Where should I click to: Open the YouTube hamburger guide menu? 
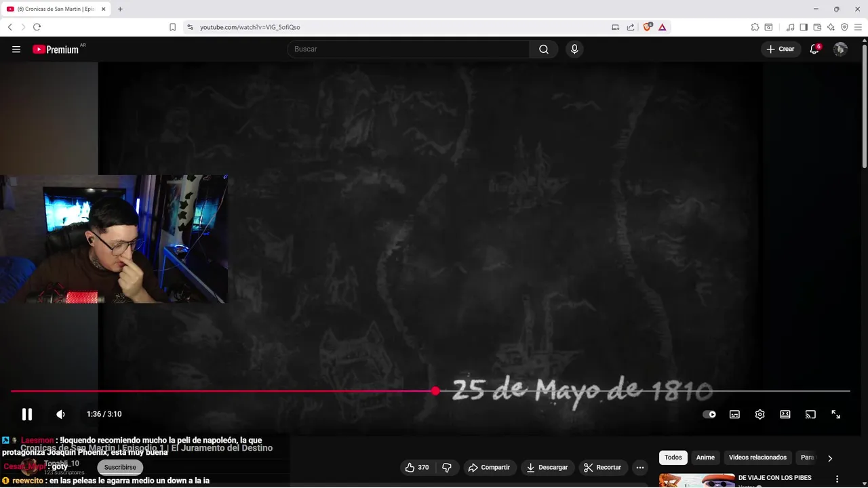coord(16,49)
